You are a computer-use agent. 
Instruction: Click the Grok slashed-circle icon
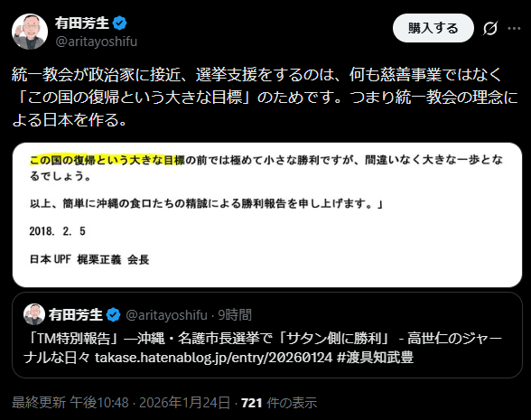click(x=490, y=28)
